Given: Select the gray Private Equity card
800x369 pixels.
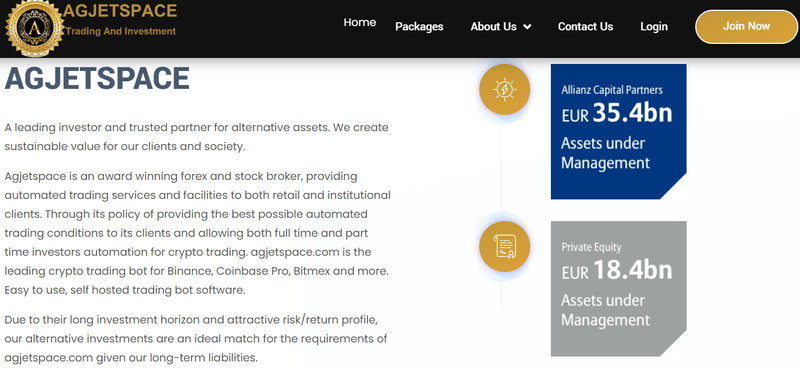Looking at the screenshot, I should (x=618, y=288).
